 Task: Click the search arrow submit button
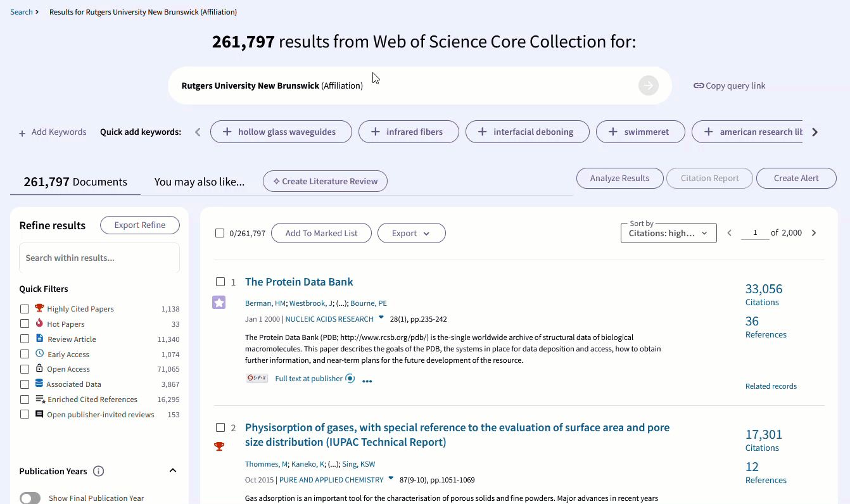[x=648, y=85]
